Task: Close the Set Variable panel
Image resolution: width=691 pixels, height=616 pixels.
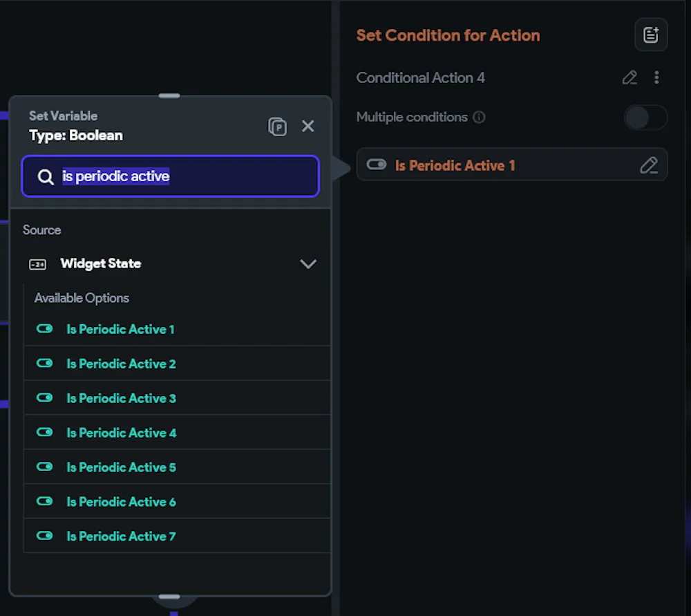Action: [x=308, y=126]
